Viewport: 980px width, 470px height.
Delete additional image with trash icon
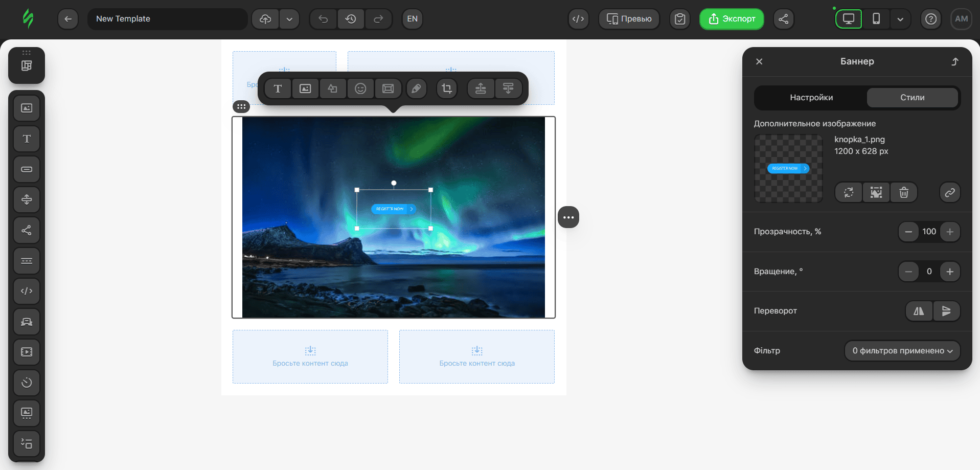coord(904,193)
